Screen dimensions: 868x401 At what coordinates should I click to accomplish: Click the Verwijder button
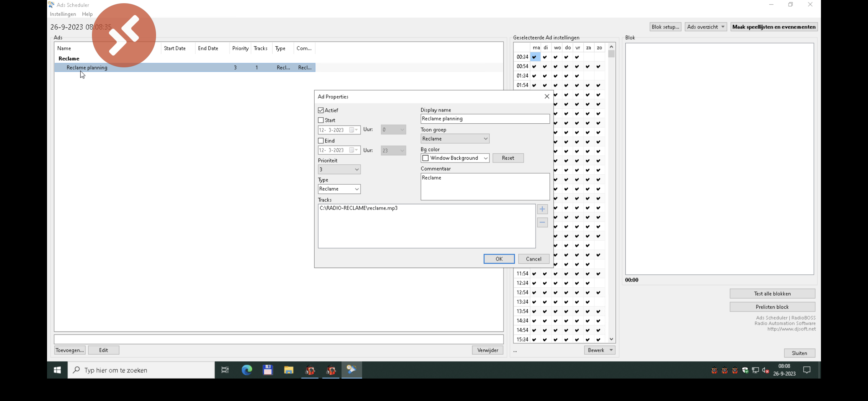(487, 350)
